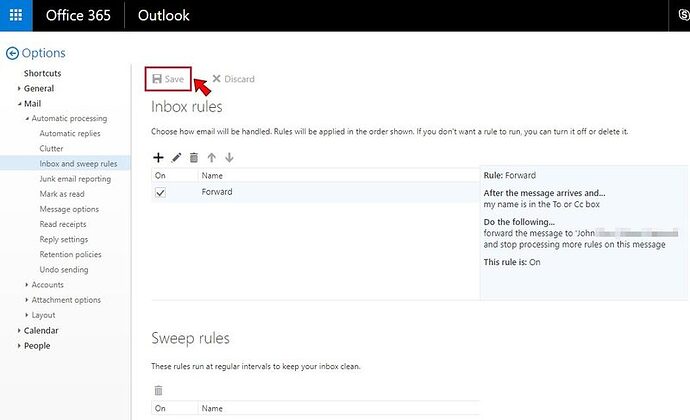Edit the selected rule with pencil icon
Viewport: 690px width, 420px height.
click(176, 158)
